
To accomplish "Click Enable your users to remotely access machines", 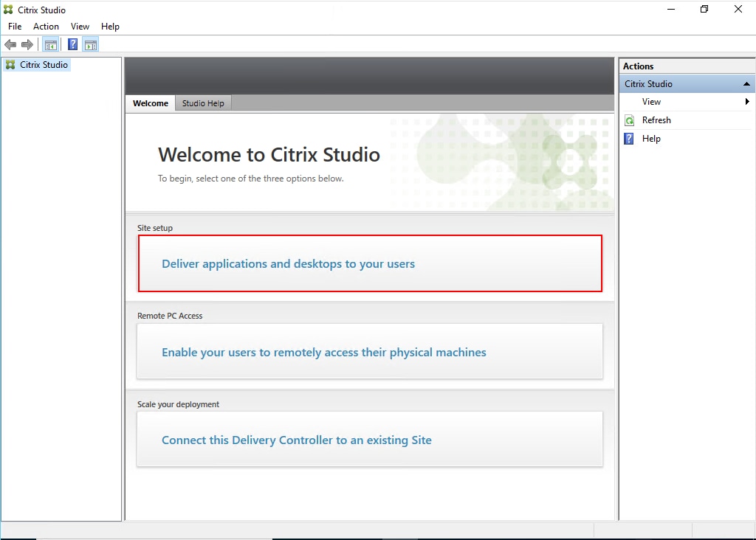I will click(370, 351).
